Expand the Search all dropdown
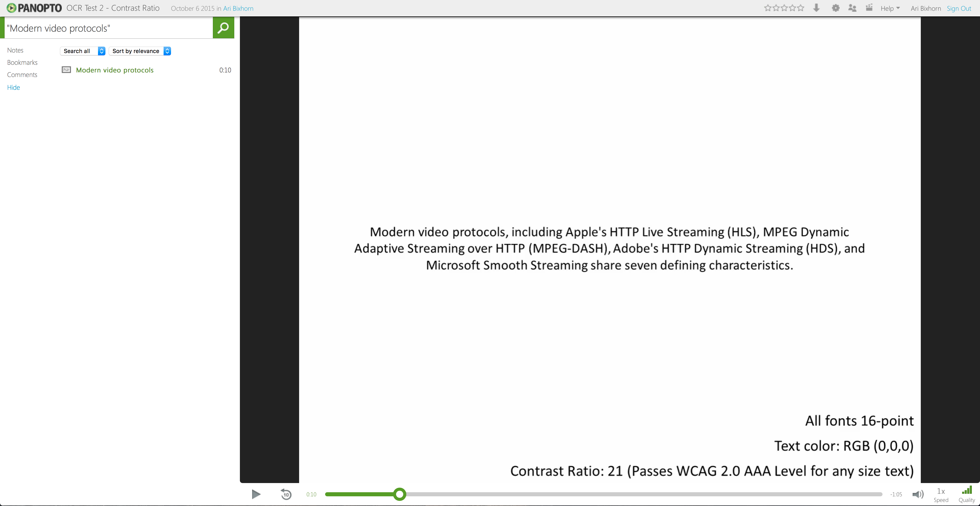 coord(101,50)
